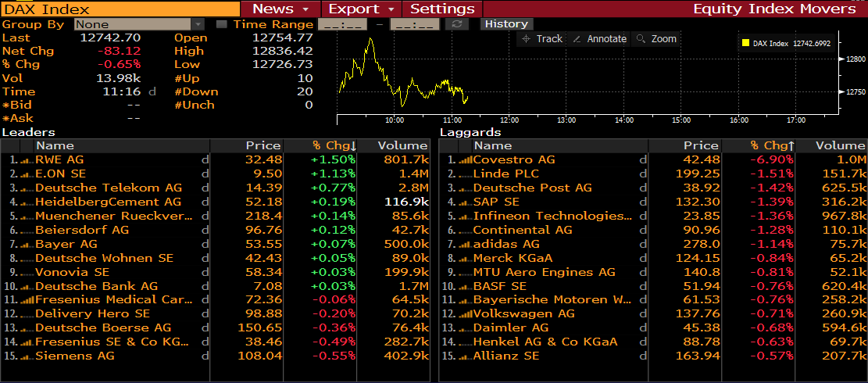
Task: Click the bar-chart icon beside Beiersdorf AG
Action: (27, 230)
